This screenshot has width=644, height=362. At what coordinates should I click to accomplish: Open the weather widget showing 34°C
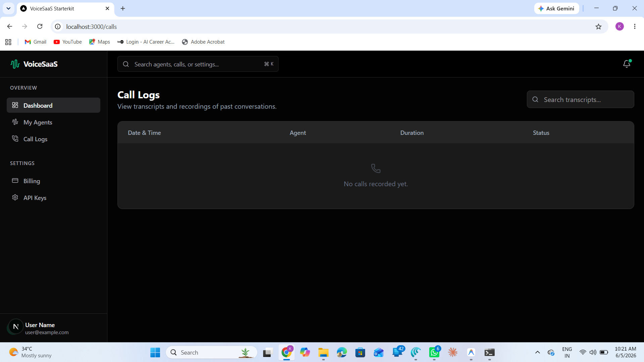point(31,352)
